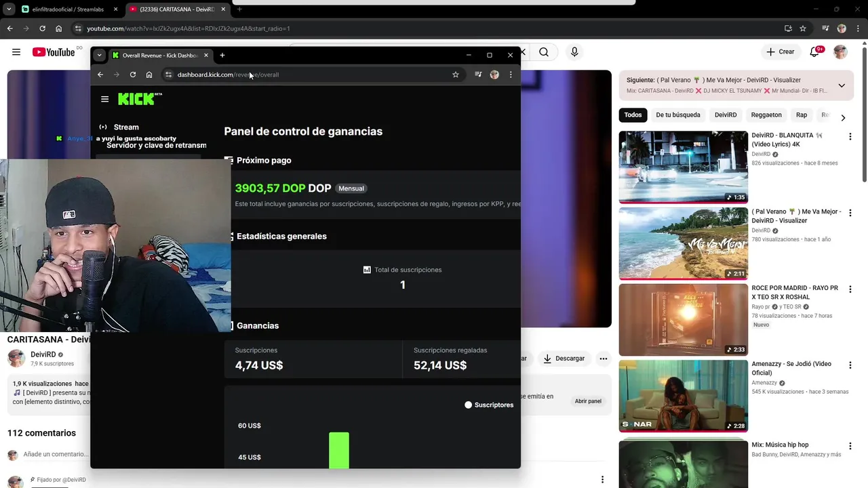This screenshot has width=868, height=488.
Task: Open options menu for Me Va Mejor video
Action: (850, 213)
